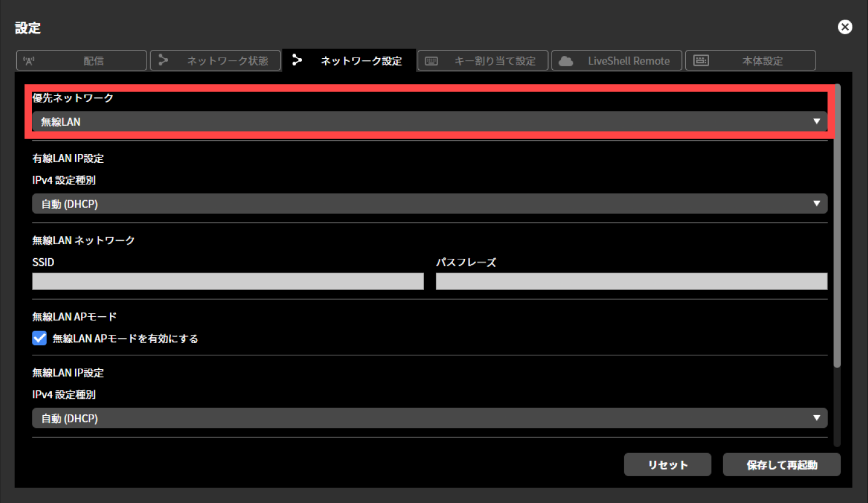This screenshot has width=868, height=503.
Task: Click the keyboard icon on キー割り当て設定 tab
Action: tap(431, 60)
